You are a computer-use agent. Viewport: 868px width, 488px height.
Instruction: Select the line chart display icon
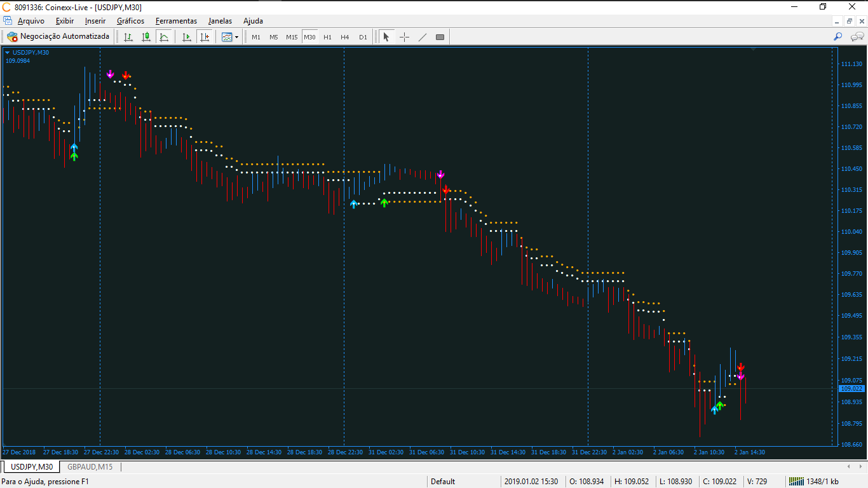click(x=164, y=37)
